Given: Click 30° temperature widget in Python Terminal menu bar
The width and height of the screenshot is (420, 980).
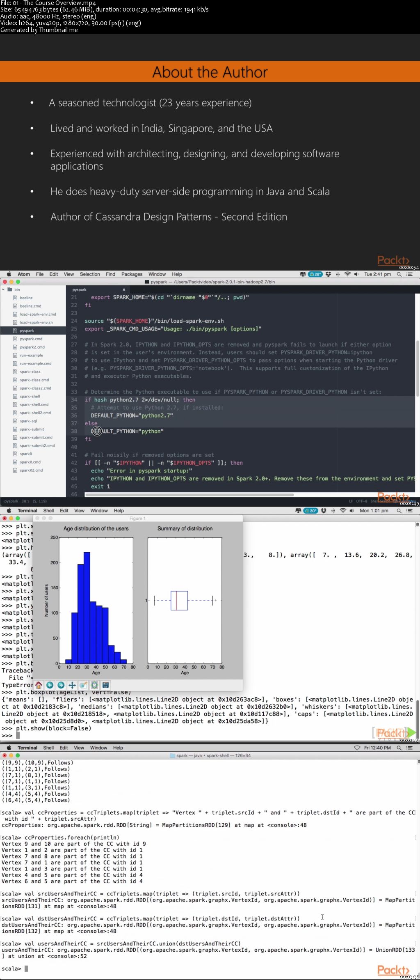Looking at the screenshot, I should [311, 511].
